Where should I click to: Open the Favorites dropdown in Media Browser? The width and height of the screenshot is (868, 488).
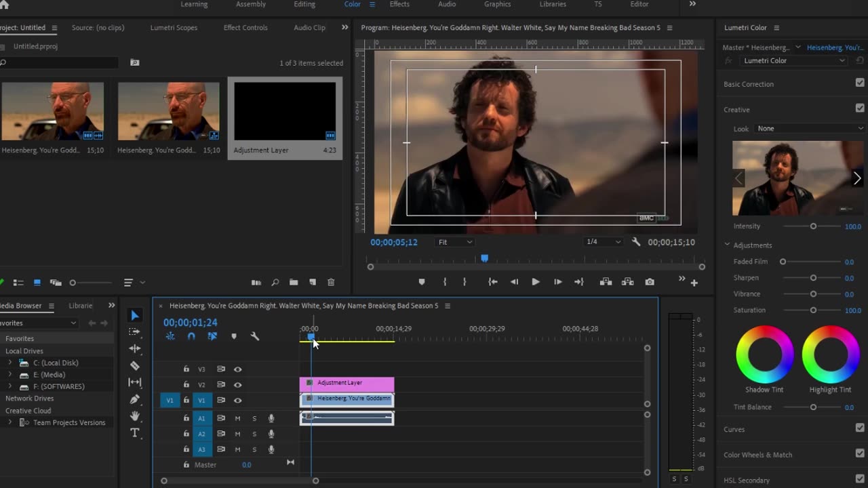(39, 323)
